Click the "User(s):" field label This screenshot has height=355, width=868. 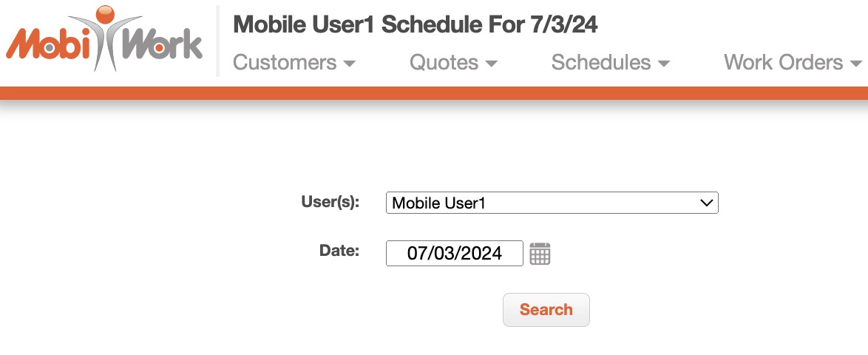330,202
